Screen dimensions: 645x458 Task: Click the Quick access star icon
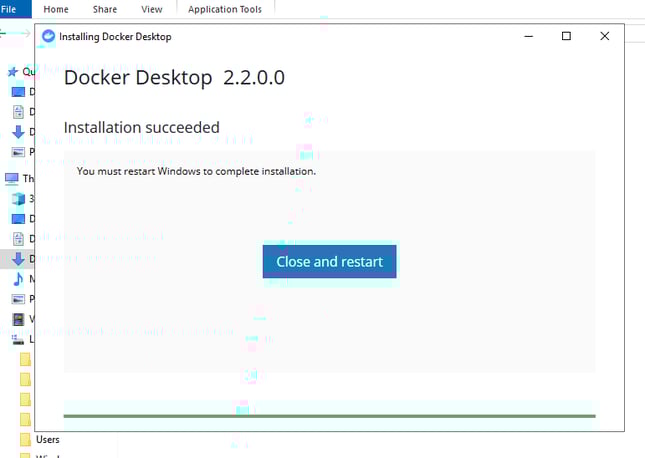point(13,72)
